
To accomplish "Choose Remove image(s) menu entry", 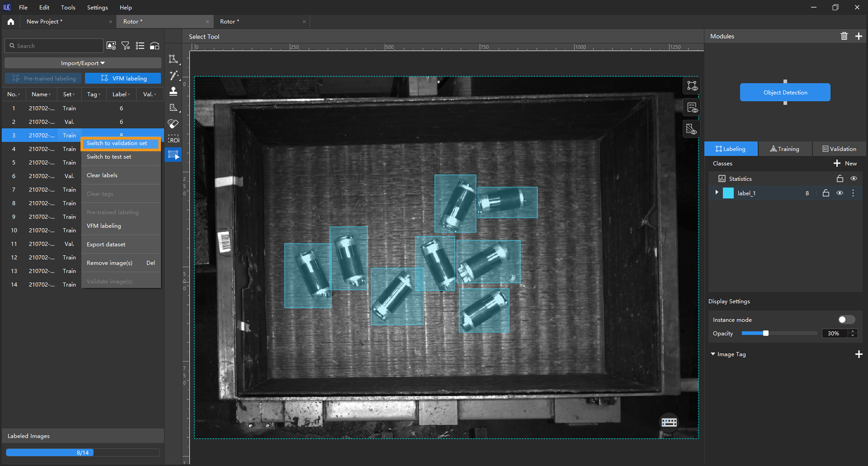I will [x=121, y=263].
